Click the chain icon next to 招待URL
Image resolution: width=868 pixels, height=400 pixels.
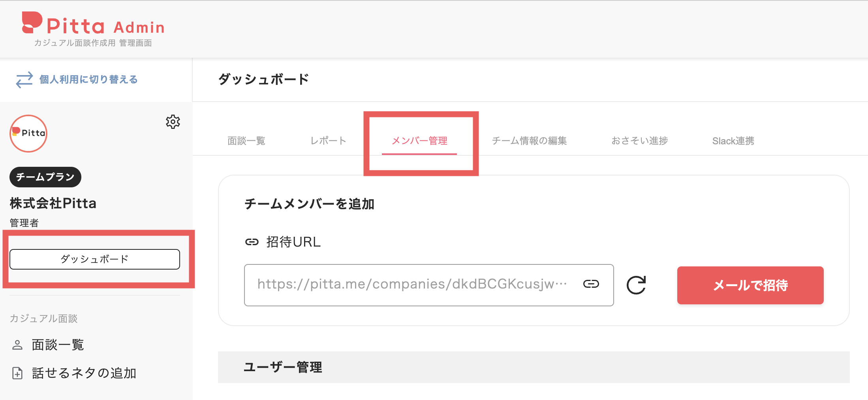[x=252, y=242]
